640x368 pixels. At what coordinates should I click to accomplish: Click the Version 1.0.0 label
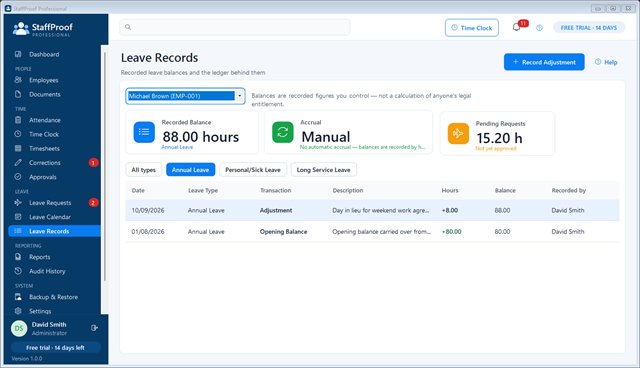tap(27, 359)
